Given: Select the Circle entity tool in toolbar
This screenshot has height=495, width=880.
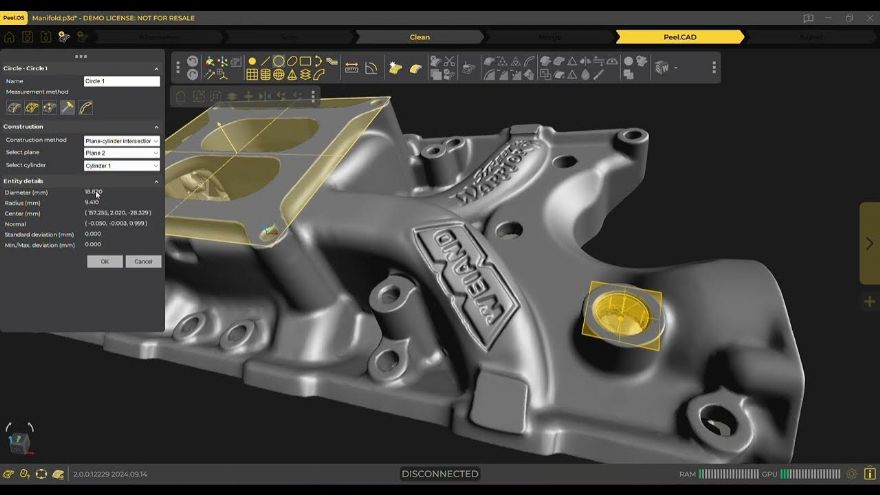Looking at the screenshot, I should pos(278,61).
